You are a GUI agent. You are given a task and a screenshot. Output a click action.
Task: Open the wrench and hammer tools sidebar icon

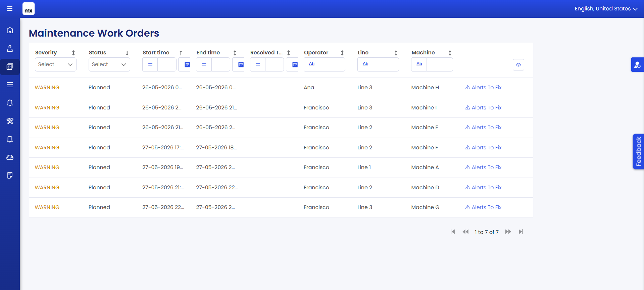(x=10, y=121)
